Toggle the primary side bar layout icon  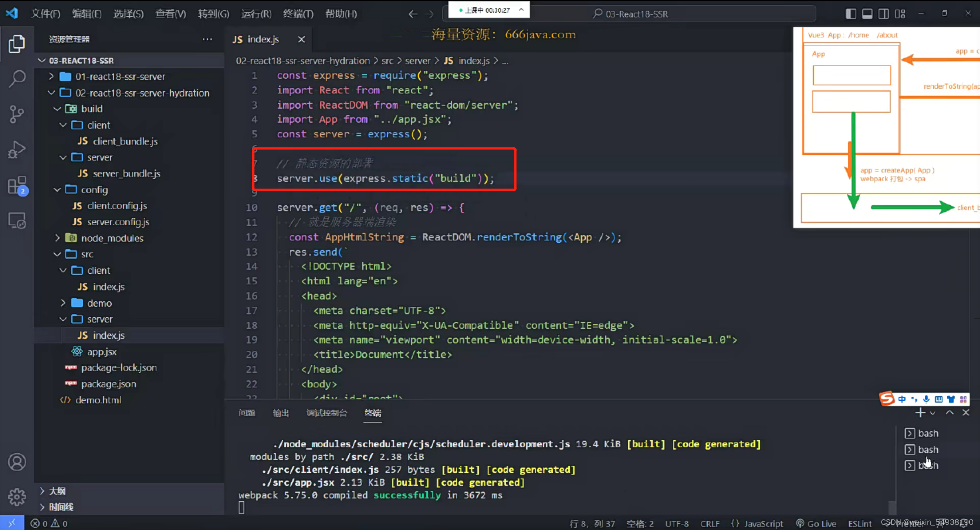(851, 14)
